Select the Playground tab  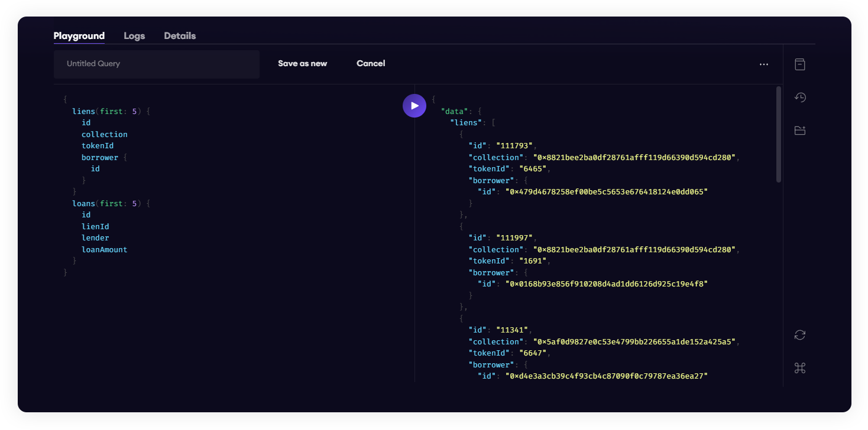[x=79, y=35]
